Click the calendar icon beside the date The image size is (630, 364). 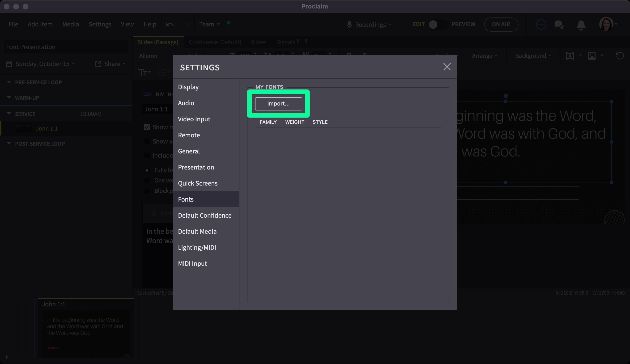pyautogui.click(x=9, y=64)
